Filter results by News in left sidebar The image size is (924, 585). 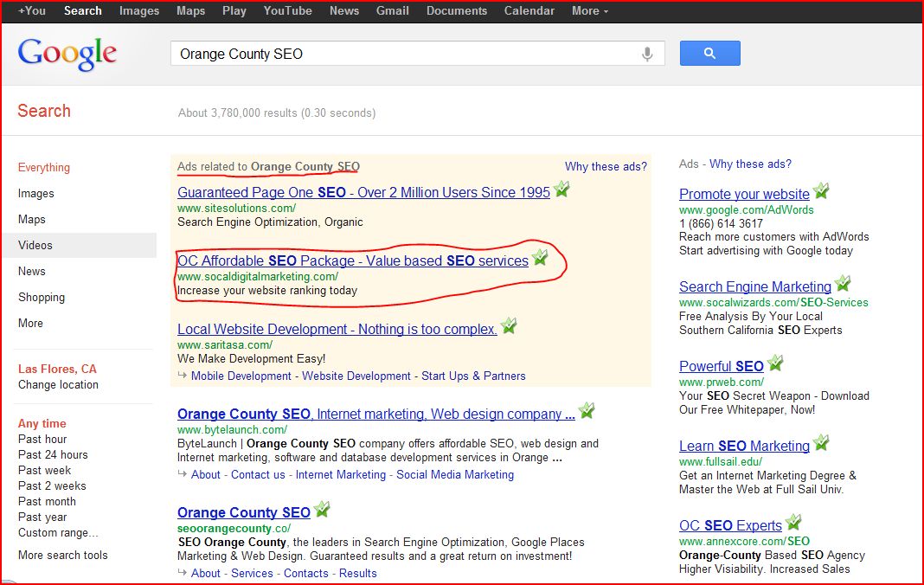32,271
